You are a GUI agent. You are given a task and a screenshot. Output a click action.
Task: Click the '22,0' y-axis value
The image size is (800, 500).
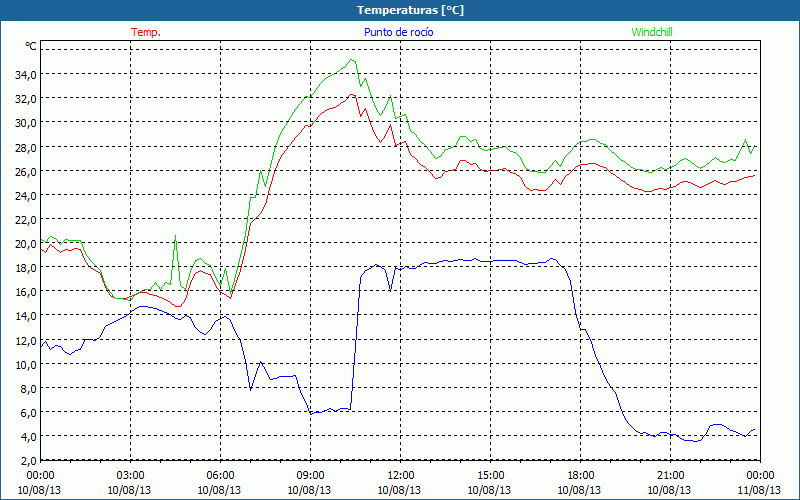[26, 219]
